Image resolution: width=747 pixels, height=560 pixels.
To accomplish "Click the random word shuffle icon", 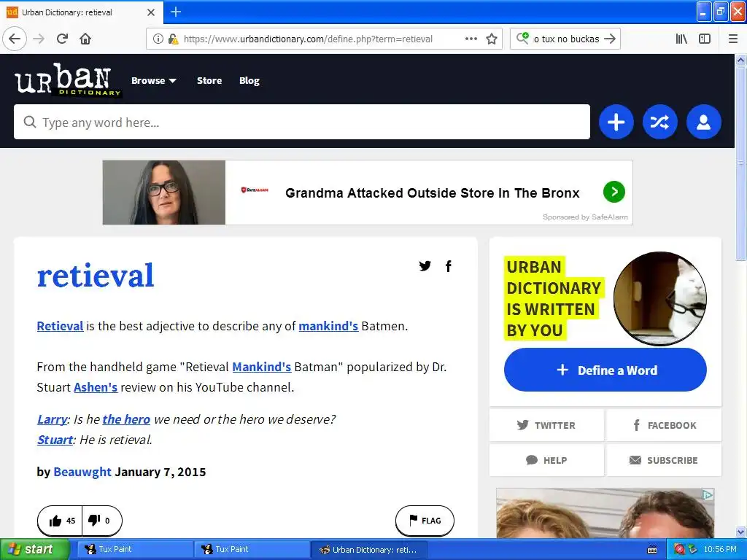I will [659, 122].
